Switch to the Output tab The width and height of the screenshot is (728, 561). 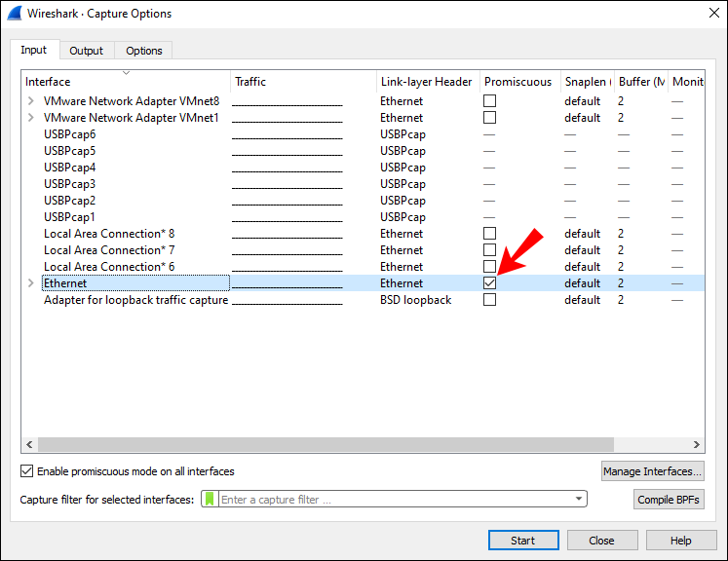click(87, 51)
